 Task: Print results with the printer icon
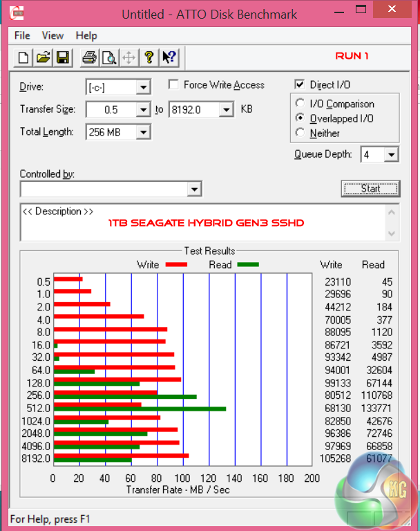(x=89, y=57)
